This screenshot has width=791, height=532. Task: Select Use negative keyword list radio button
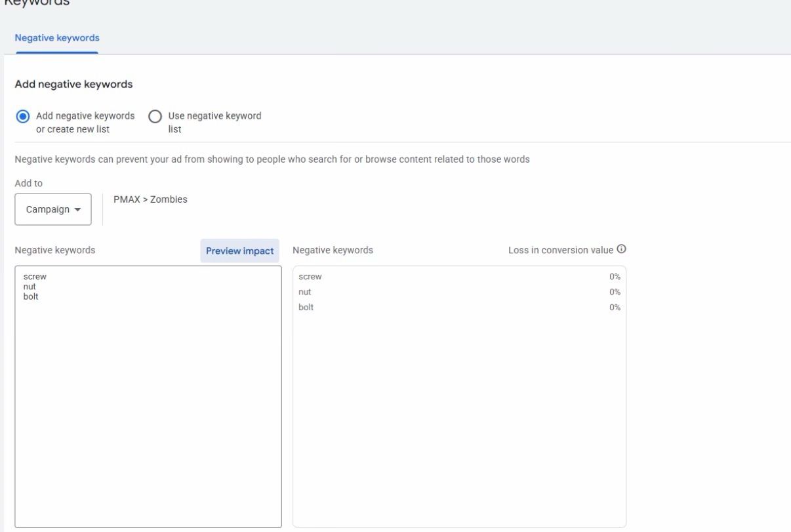[155, 116]
